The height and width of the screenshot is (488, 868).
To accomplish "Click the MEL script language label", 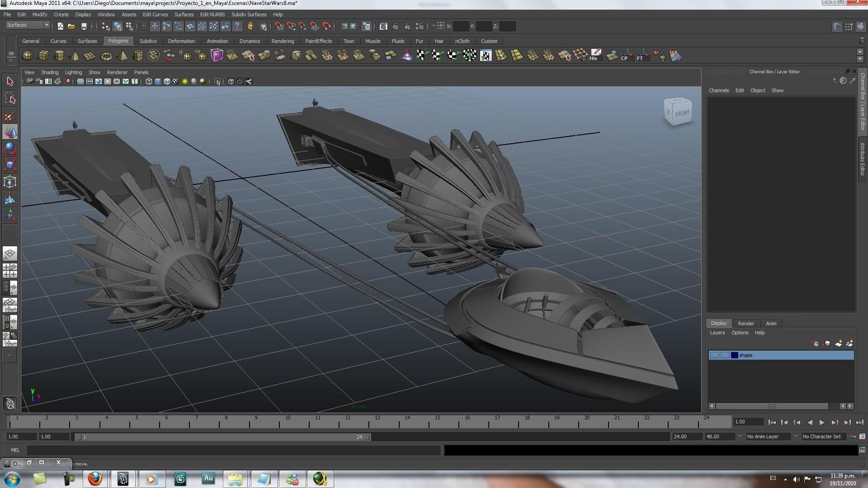I will (15, 450).
